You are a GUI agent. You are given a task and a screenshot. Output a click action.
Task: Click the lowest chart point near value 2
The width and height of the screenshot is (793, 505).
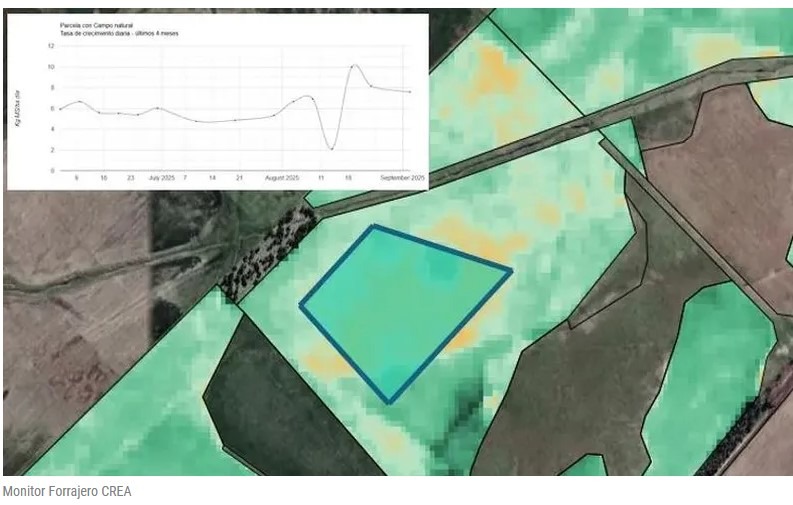pyautogui.click(x=331, y=149)
